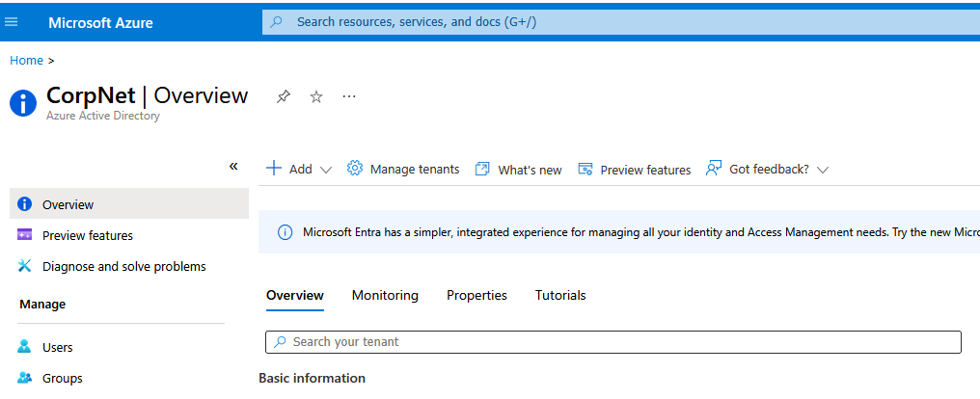This screenshot has width=980, height=399.
Task: Go to Home breadcrumb
Action: point(26,61)
